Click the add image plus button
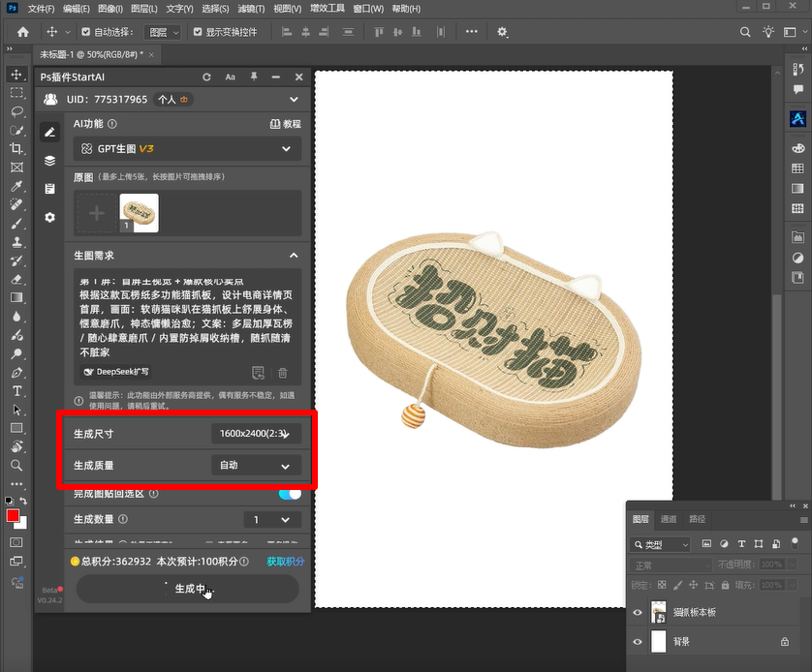 (x=97, y=213)
